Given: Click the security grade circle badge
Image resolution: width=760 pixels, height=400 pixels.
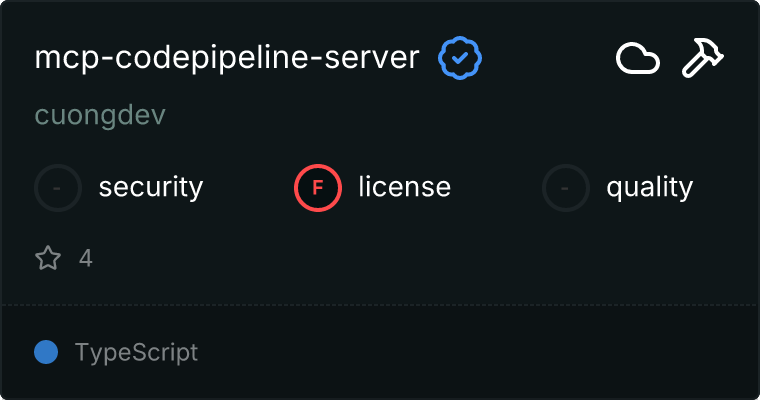Looking at the screenshot, I should (58, 187).
